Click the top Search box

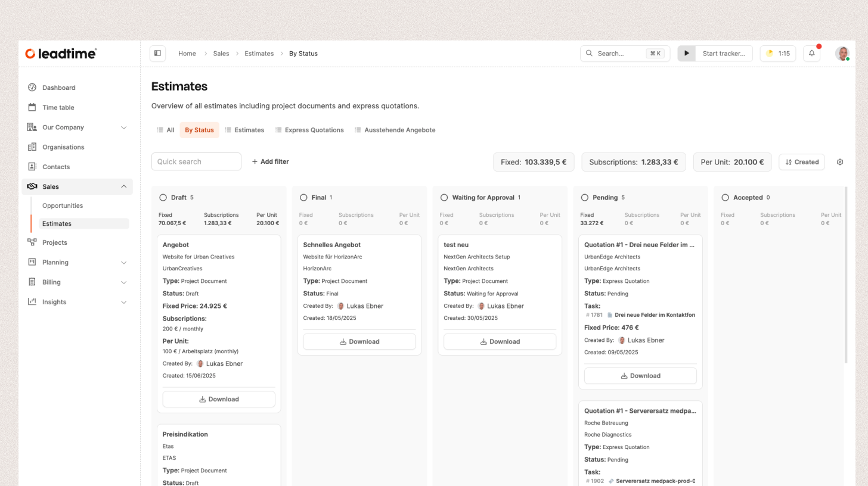click(625, 53)
